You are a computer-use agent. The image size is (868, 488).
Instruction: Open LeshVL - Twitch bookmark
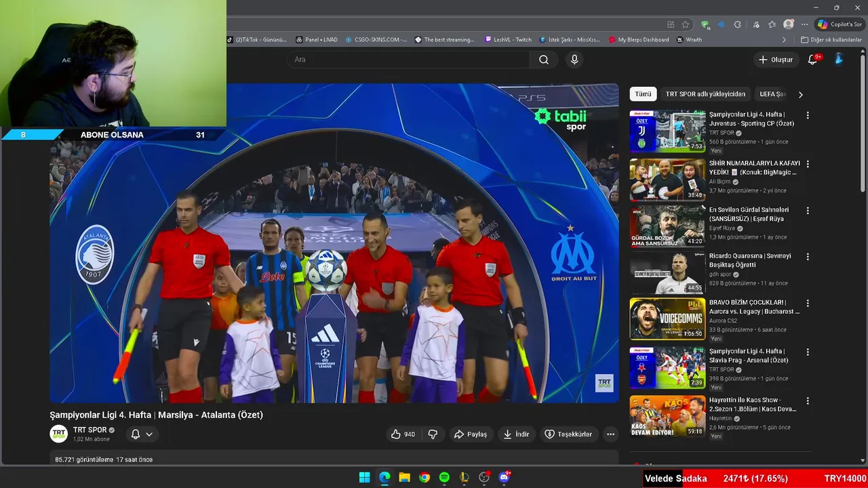508,40
